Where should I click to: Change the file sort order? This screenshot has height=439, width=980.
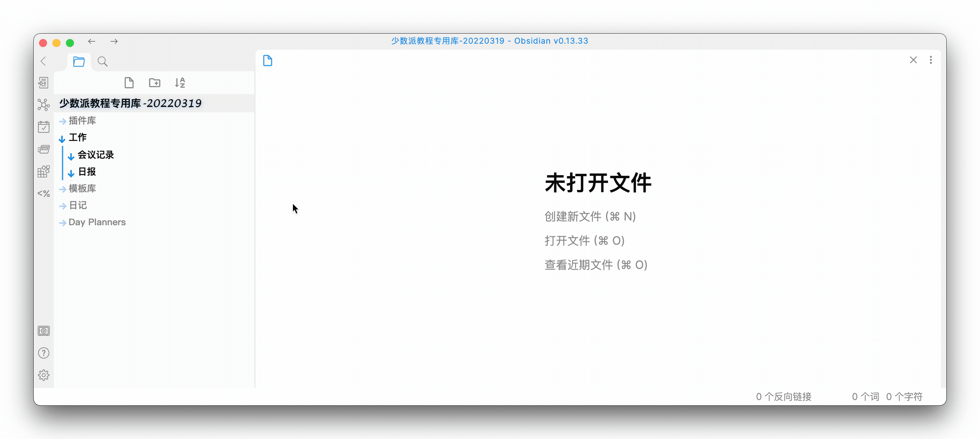[180, 82]
